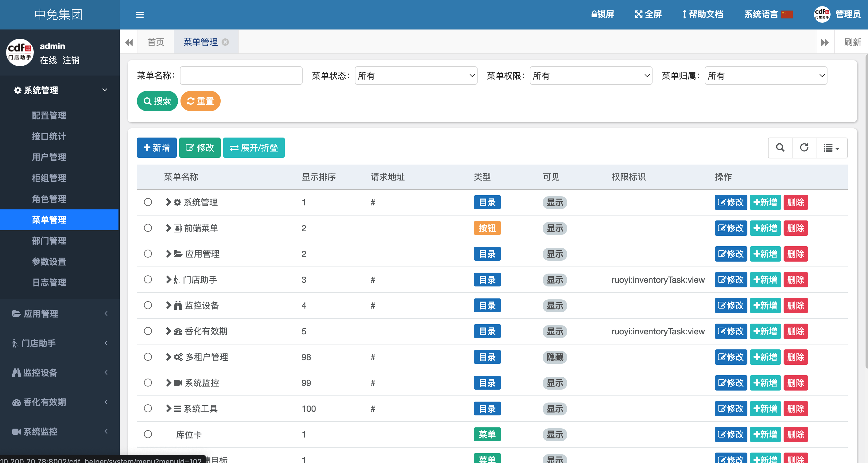The height and width of the screenshot is (463, 868).
Task: Select radio button for 门店助手 row
Action: (148, 280)
